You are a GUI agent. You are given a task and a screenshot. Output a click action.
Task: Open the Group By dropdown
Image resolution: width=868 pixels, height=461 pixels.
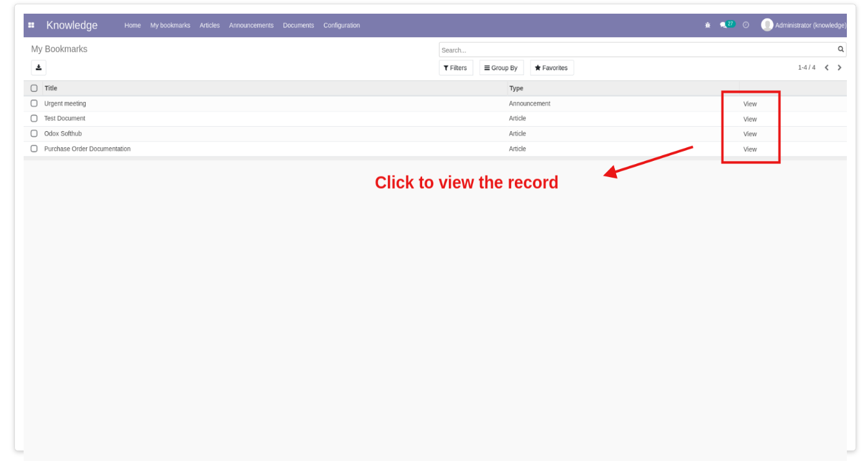501,68
